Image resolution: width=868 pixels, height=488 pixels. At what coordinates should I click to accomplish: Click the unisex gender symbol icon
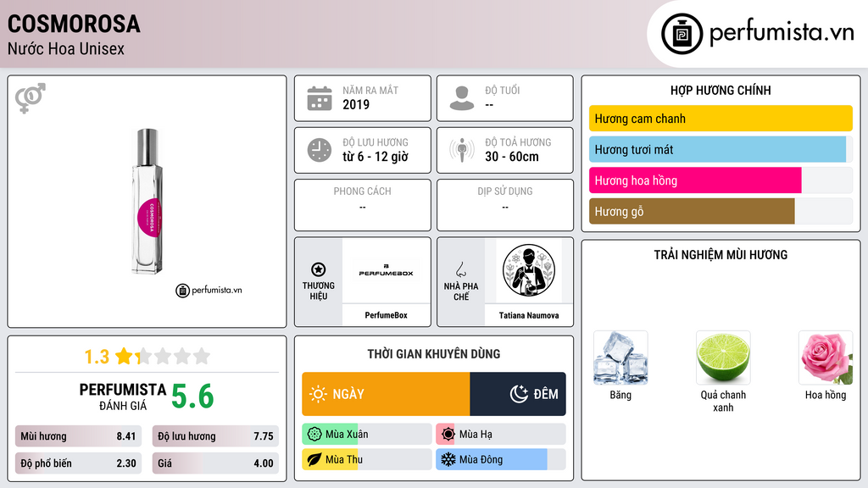(x=31, y=98)
